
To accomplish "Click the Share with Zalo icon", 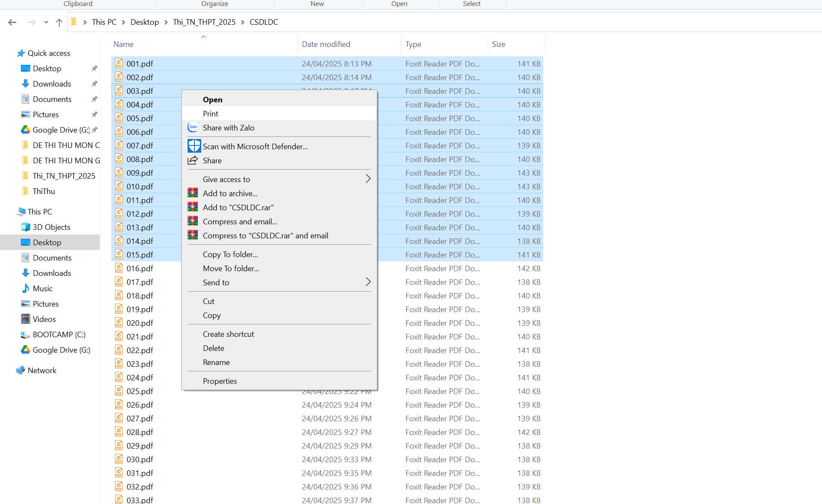I will (x=193, y=127).
